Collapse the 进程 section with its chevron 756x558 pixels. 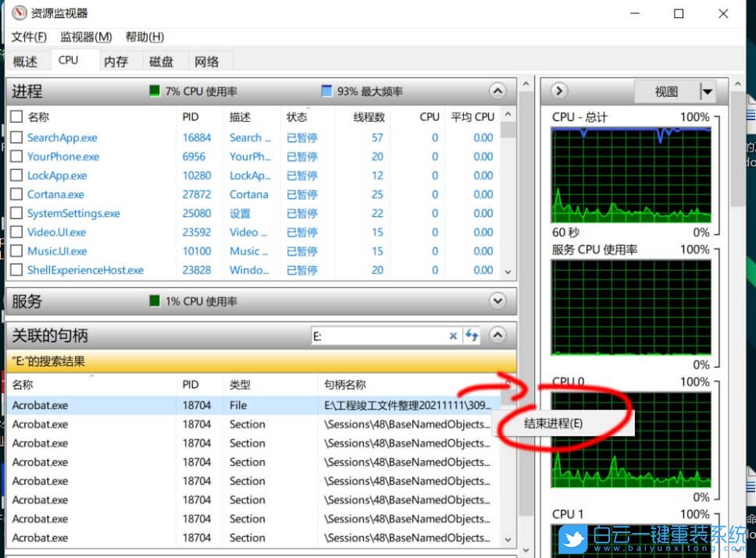click(497, 91)
